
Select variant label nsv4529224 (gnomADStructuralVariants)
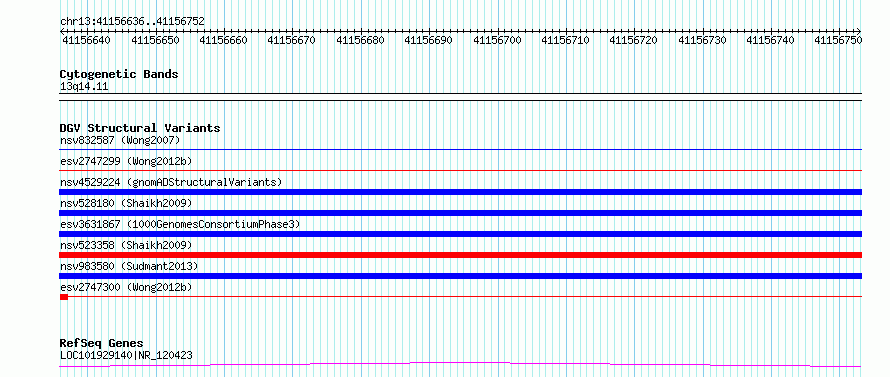point(171,182)
